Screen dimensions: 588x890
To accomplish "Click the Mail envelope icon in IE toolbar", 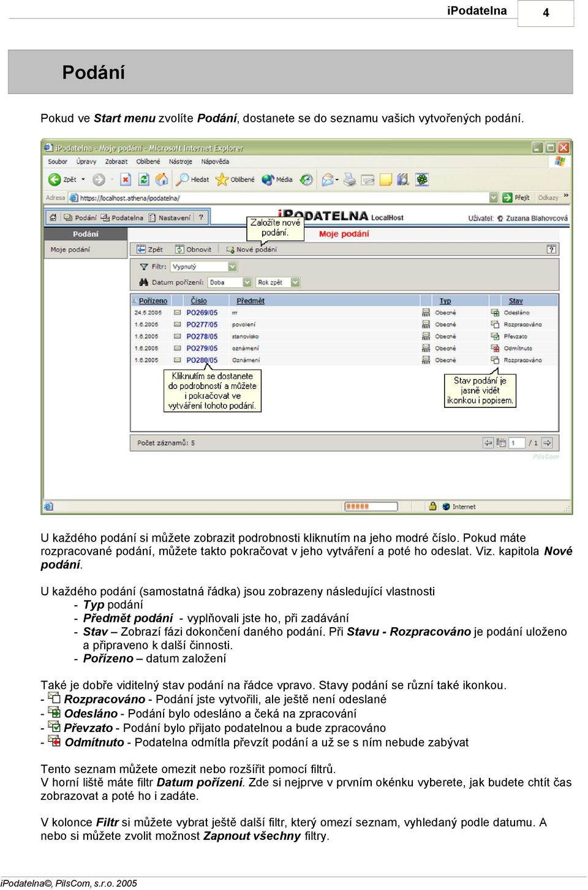I will [x=328, y=179].
